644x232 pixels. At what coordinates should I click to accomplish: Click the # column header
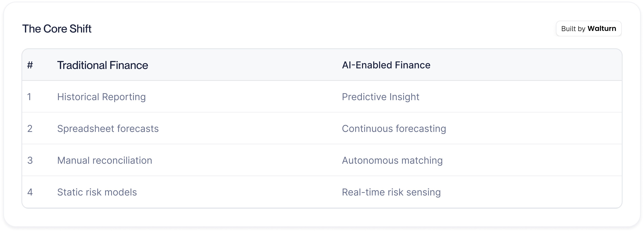(30, 65)
